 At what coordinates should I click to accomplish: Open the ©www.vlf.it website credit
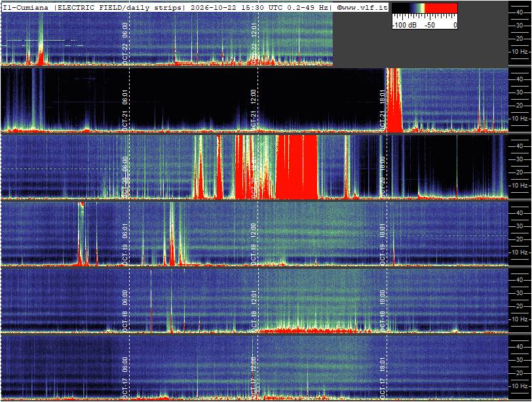362,8
